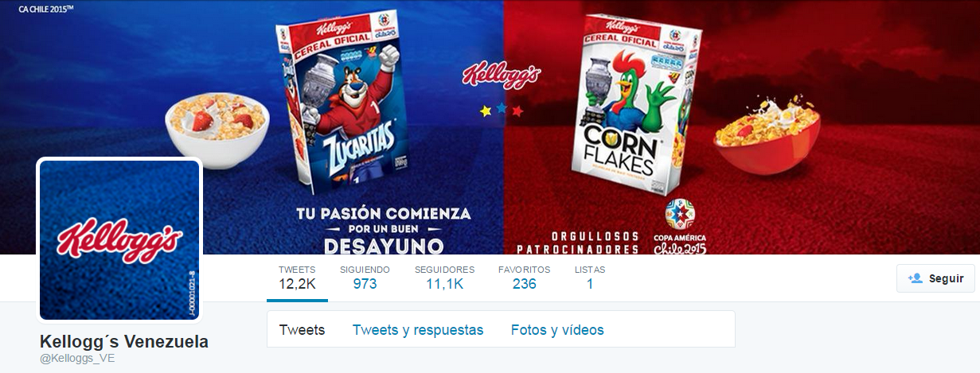Click the Kellogg's profile avatar image
Image resolution: width=980 pixels, height=373 pixels.
119,239
